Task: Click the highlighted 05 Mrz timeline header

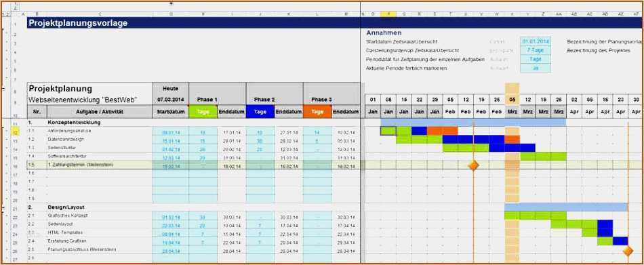Action: (512, 106)
